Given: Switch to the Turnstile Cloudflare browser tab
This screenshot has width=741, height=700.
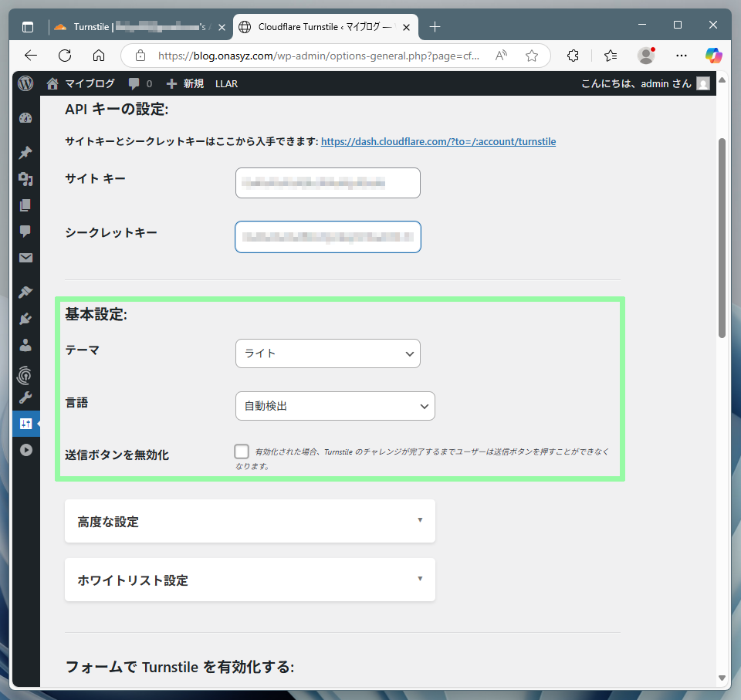Looking at the screenshot, I should [x=139, y=27].
